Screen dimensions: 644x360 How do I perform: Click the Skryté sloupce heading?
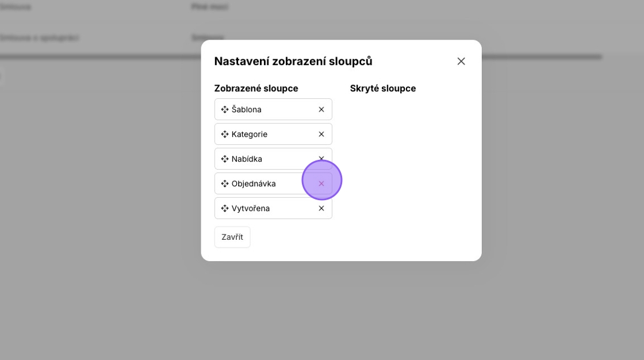pyautogui.click(x=383, y=89)
